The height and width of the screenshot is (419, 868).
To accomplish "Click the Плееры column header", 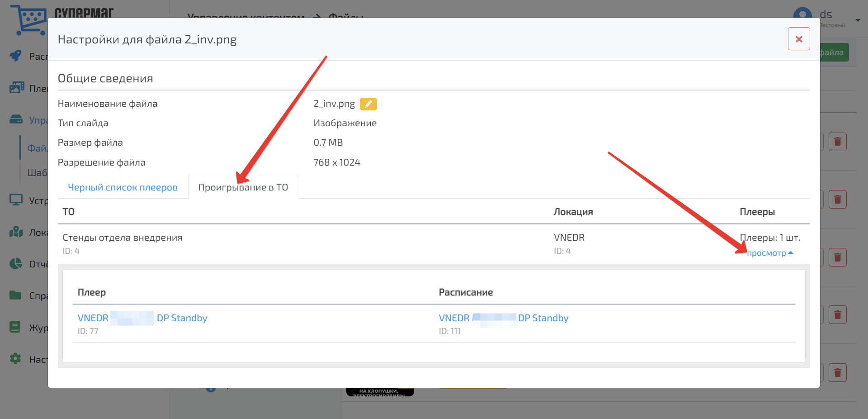I will click(x=757, y=212).
